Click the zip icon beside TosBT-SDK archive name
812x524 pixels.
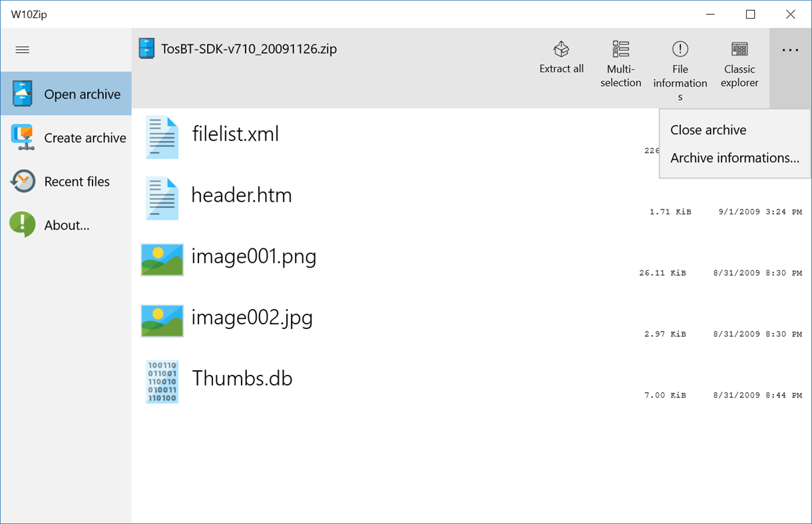[x=146, y=48]
